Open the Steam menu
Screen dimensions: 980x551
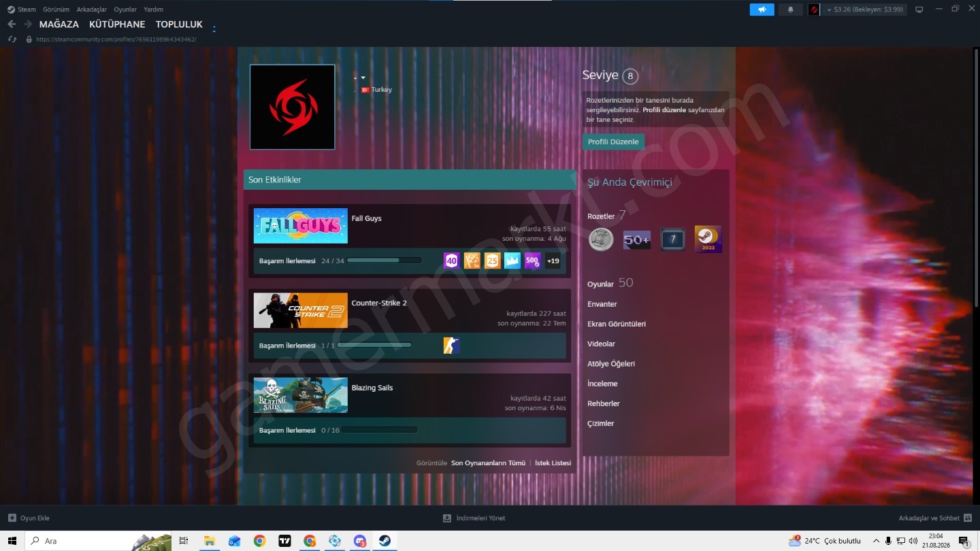[x=27, y=10]
